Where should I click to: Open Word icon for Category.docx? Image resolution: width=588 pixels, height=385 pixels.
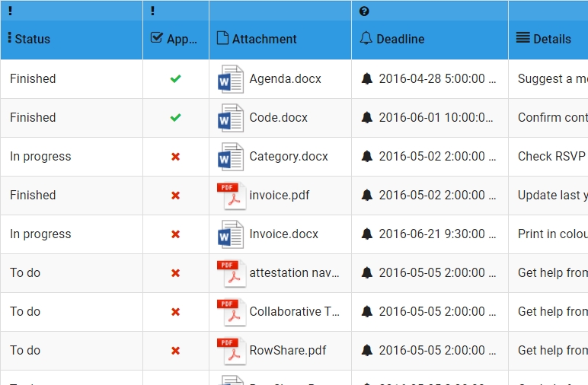tap(231, 157)
